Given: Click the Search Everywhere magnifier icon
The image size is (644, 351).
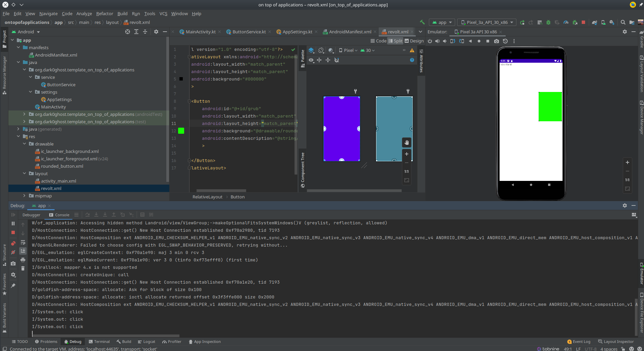Looking at the screenshot, I should pyautogui.click(x=623, y=22).
